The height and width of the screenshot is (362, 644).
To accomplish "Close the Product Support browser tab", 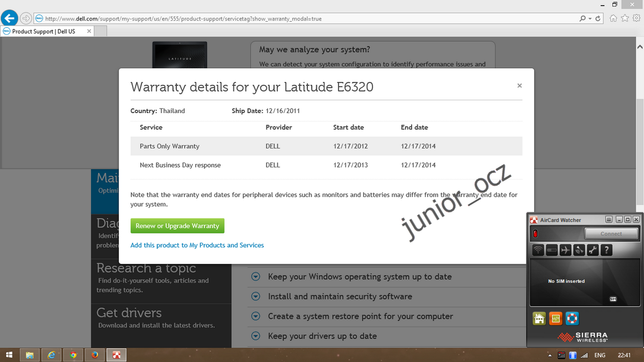I will pyautogui.click(x=89, y=31).
